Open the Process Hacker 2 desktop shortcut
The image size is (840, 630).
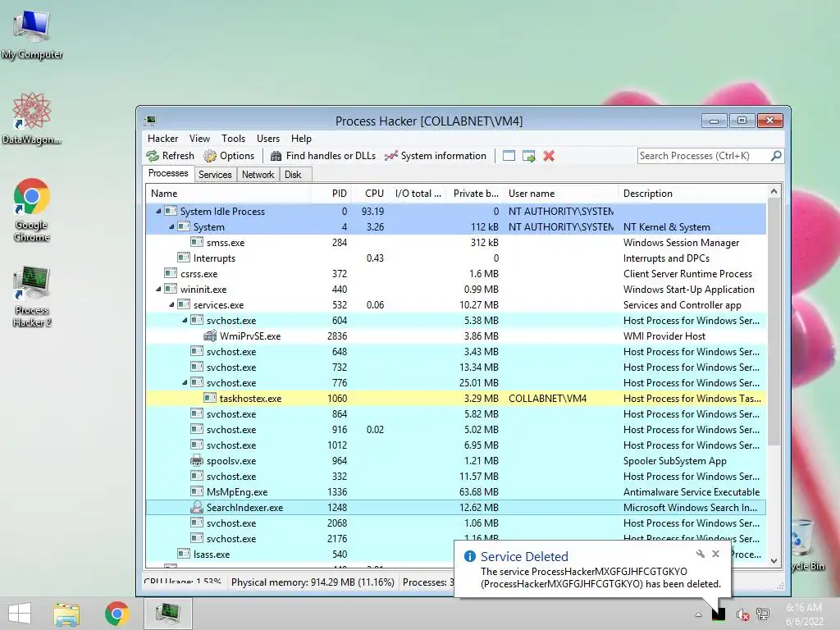(x=32, y=296)
